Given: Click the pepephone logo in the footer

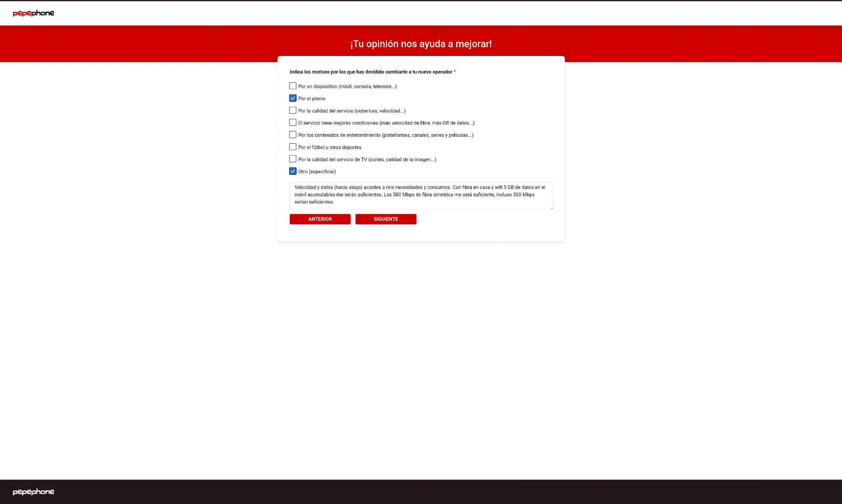Looking at the screenshot, I should coord(33,492).
